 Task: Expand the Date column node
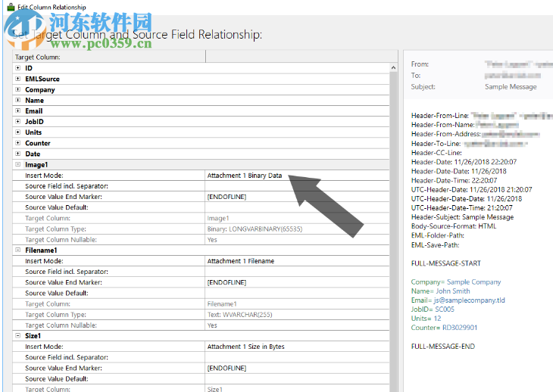(x=17, y=154)
